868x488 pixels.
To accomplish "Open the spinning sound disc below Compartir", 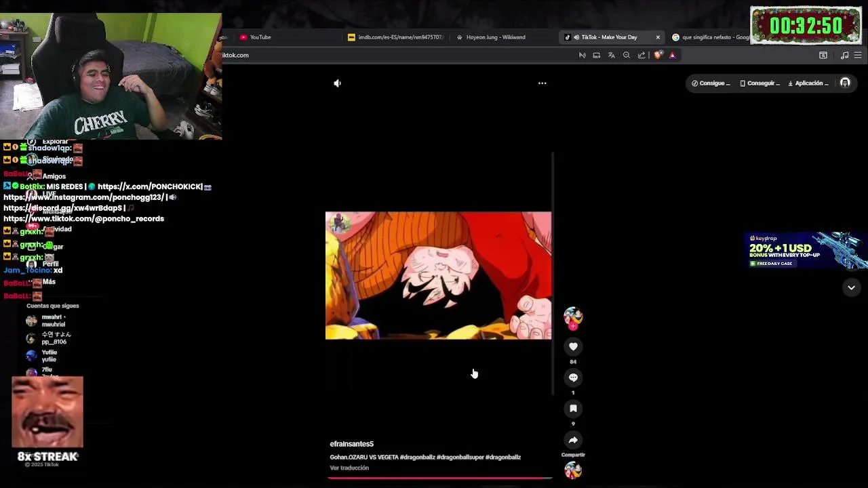I will [573, 470].
